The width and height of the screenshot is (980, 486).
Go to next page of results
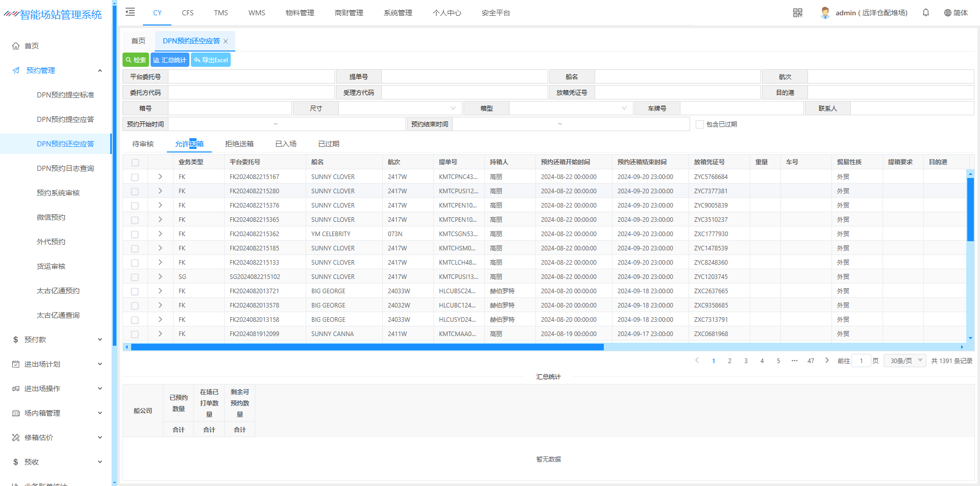pos(827,361)
